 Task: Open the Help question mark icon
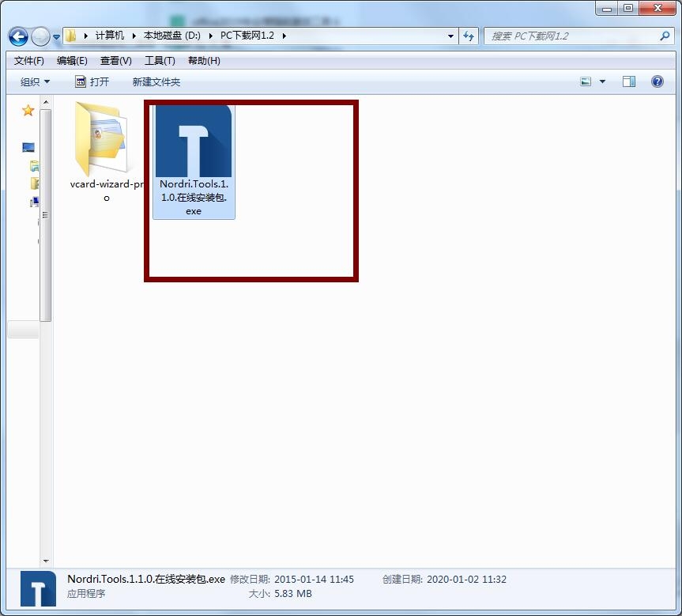658,81
